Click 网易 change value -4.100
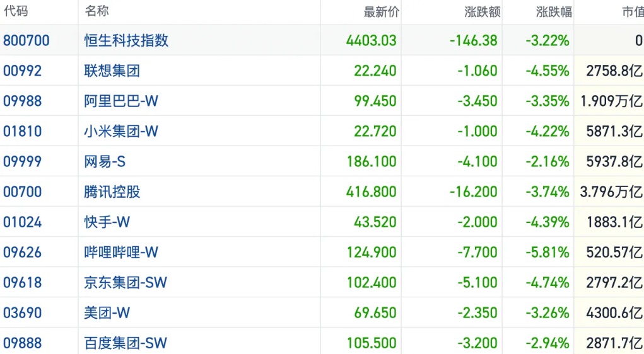This screenshot has width=644, height=354. 477,162
